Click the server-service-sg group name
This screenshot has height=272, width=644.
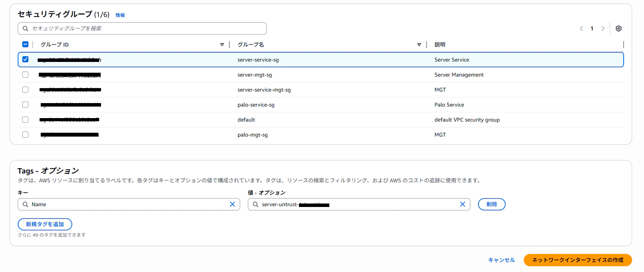[258, 60]
